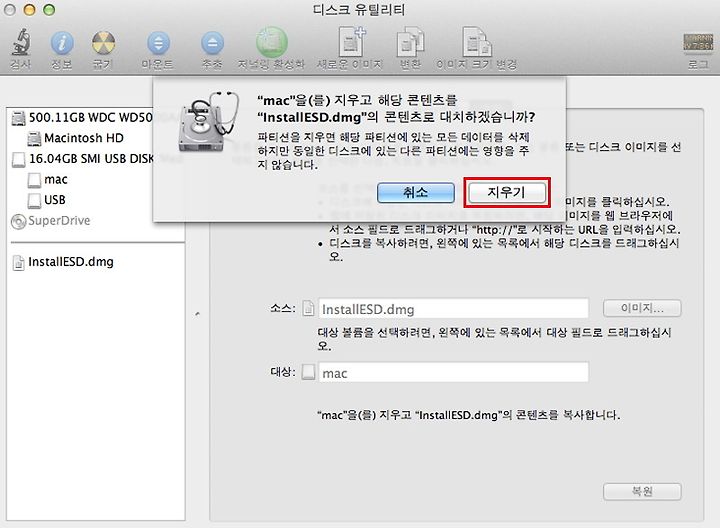Click the 복원 button

(x=642, y=492)
